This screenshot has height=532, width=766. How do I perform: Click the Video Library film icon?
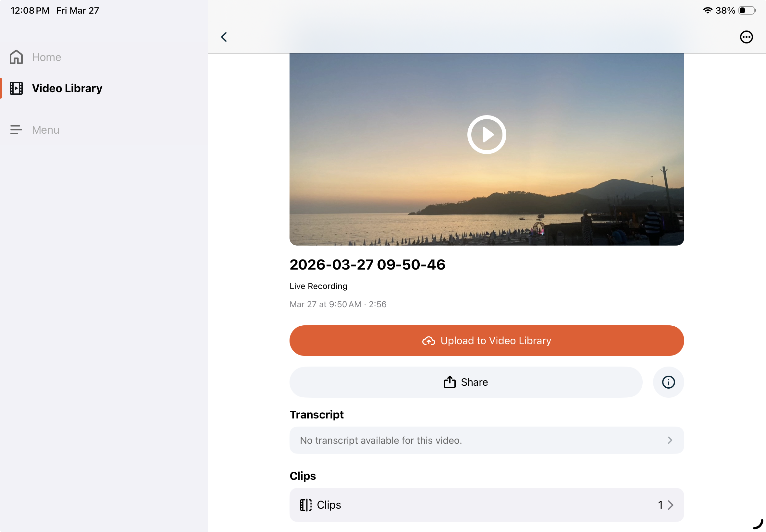[16, 88]
